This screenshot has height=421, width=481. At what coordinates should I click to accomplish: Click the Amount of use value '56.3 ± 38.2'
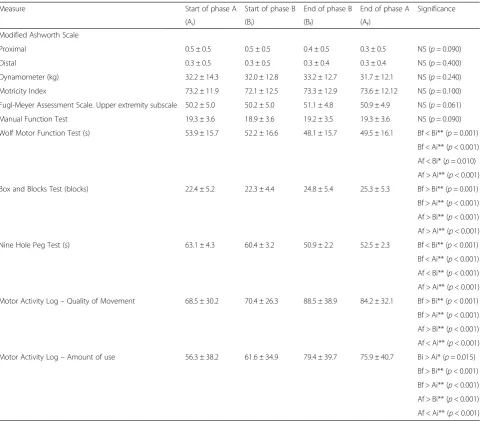[x=202, y=357]
